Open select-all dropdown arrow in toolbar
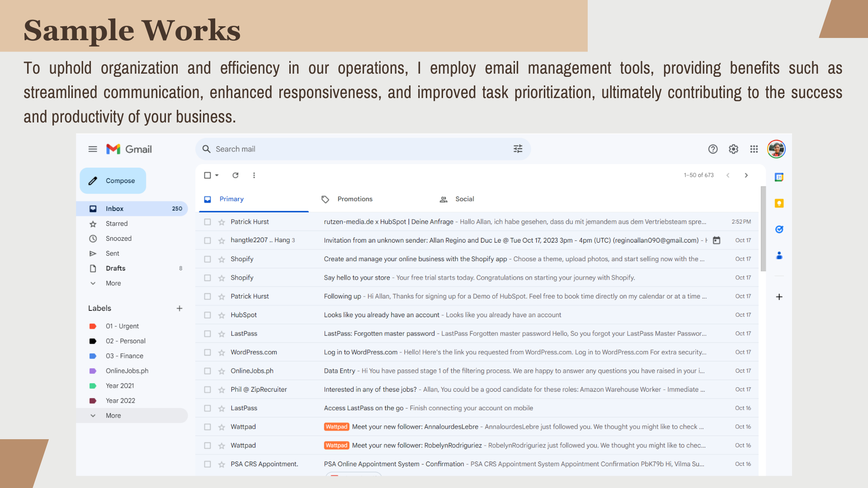The image size is (868, 488). click(217, 175)
